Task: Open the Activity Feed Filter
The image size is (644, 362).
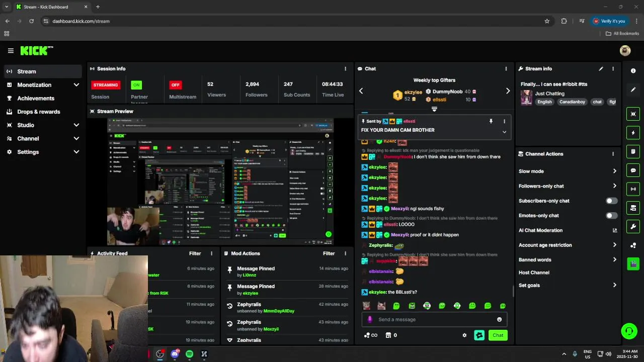Action: click(x=195, y=253)
